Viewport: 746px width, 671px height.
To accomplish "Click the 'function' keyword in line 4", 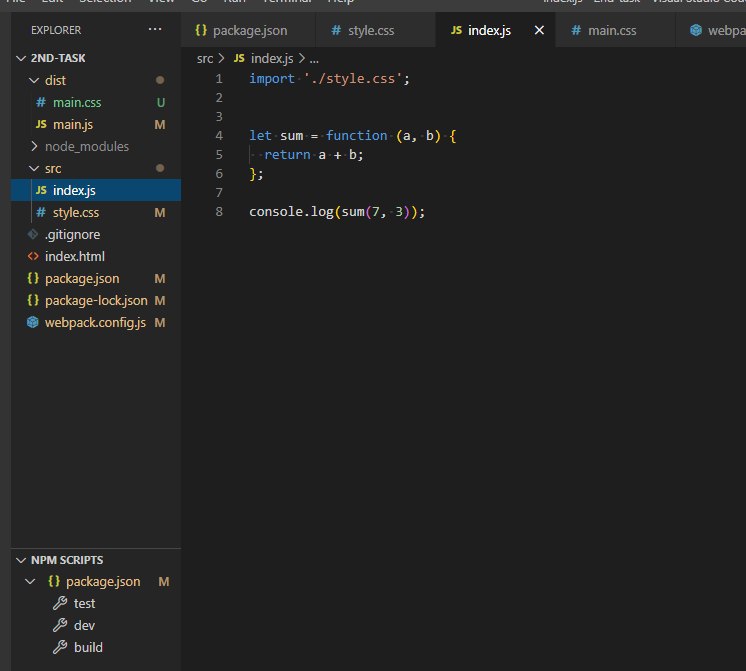I will click(x=356, y=136).
